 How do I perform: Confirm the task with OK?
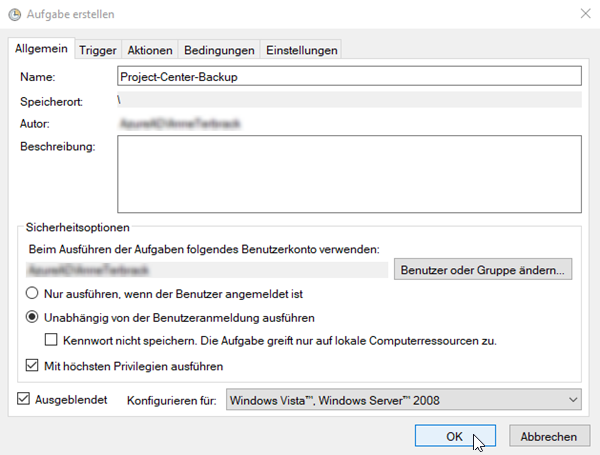click(454, 436)
